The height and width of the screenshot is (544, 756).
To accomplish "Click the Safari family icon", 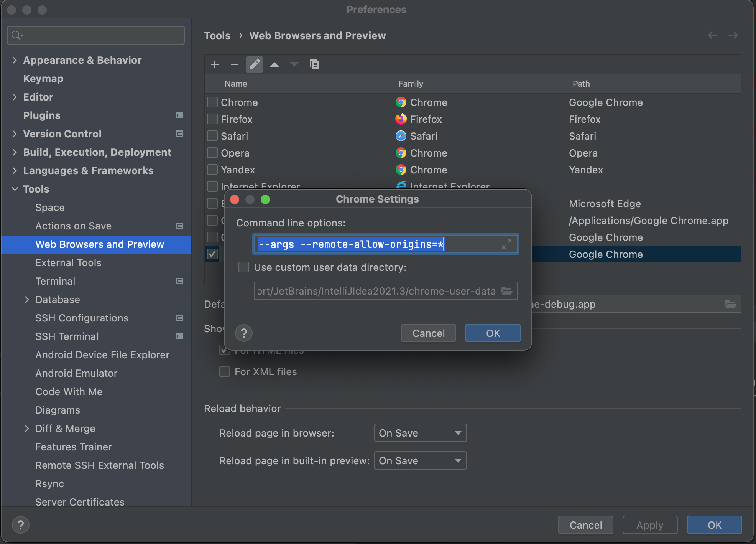I will point(401,136).
